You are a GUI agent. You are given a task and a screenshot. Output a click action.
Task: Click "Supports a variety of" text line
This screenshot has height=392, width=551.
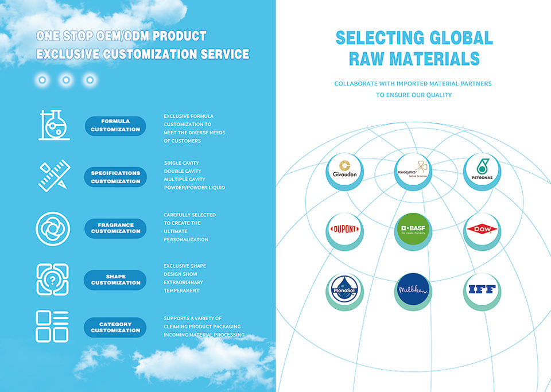tap(193, 318)
